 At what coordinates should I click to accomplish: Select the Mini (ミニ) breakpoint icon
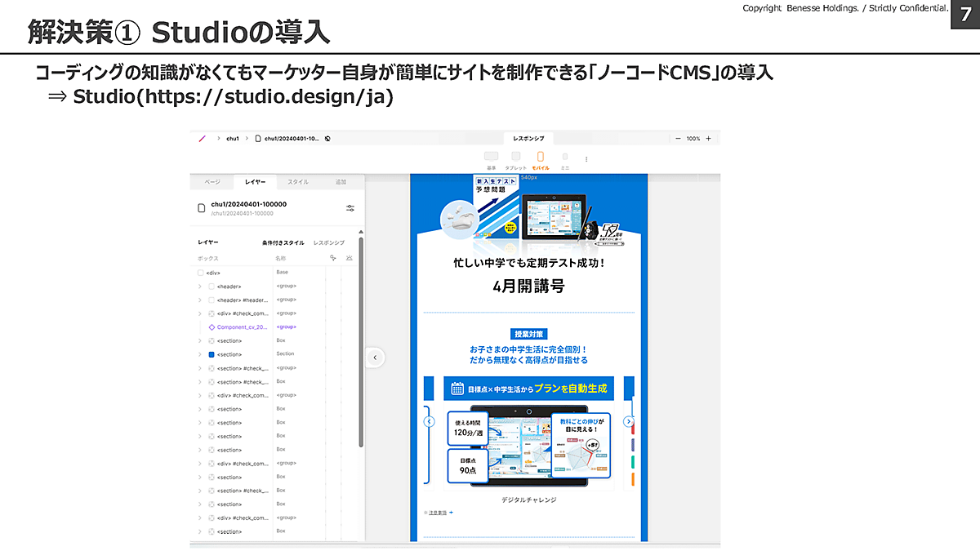tap(564, 157)
